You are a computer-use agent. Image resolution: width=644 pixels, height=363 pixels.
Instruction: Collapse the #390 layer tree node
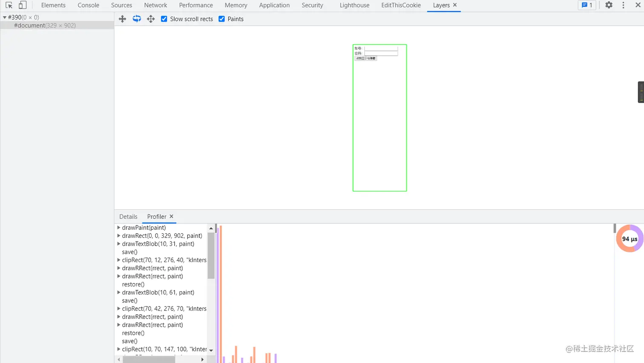(5, 17)
